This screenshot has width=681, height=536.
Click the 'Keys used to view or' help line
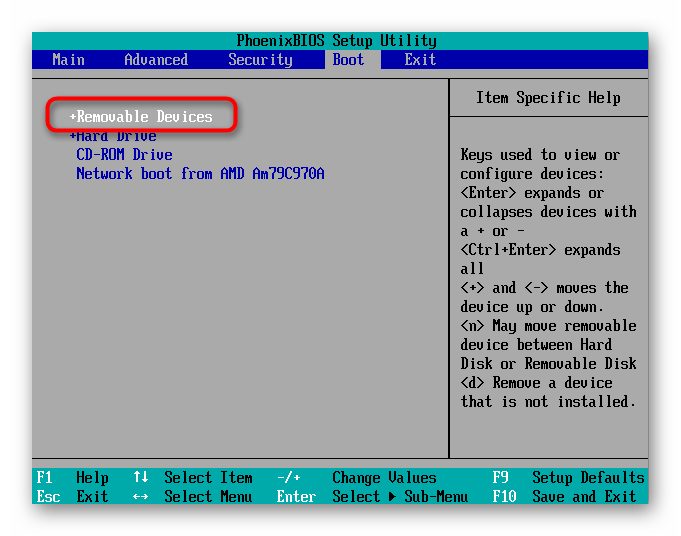540,155
